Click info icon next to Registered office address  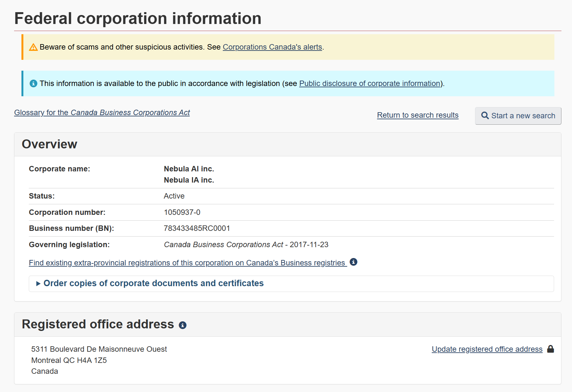tap(182, 325)
